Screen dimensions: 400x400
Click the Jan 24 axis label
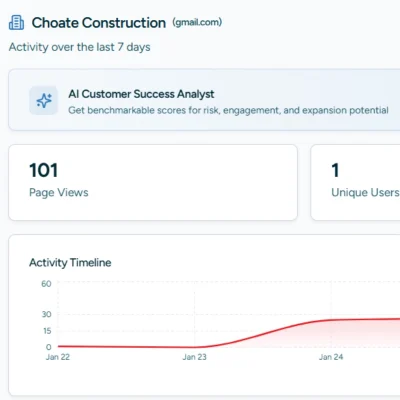[x=331, y=357]
